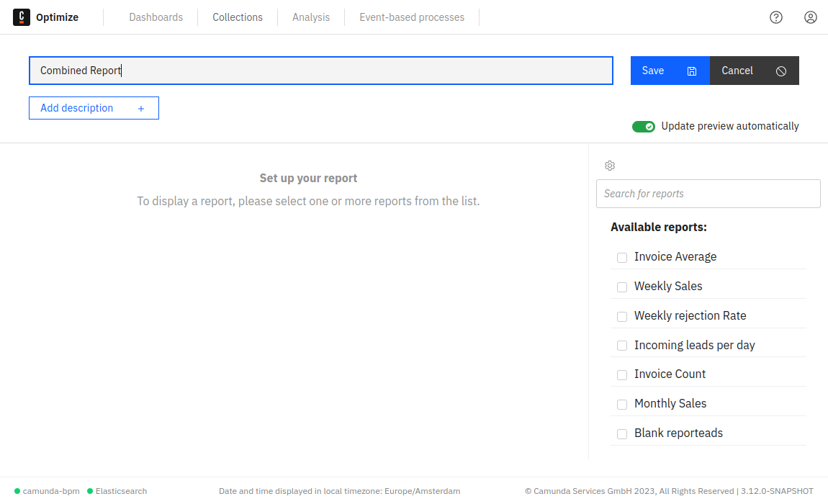
Task: Switch to the Dashboards tab
Action: coord(156,17)
